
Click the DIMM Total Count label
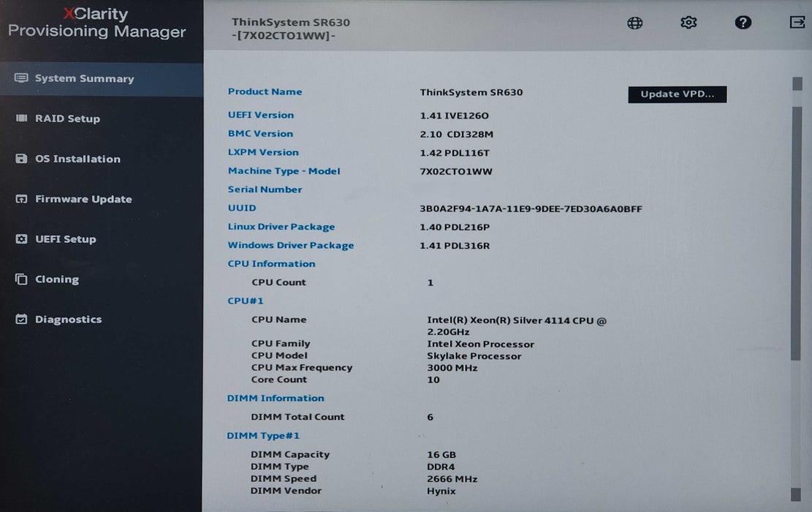point(297,417)
